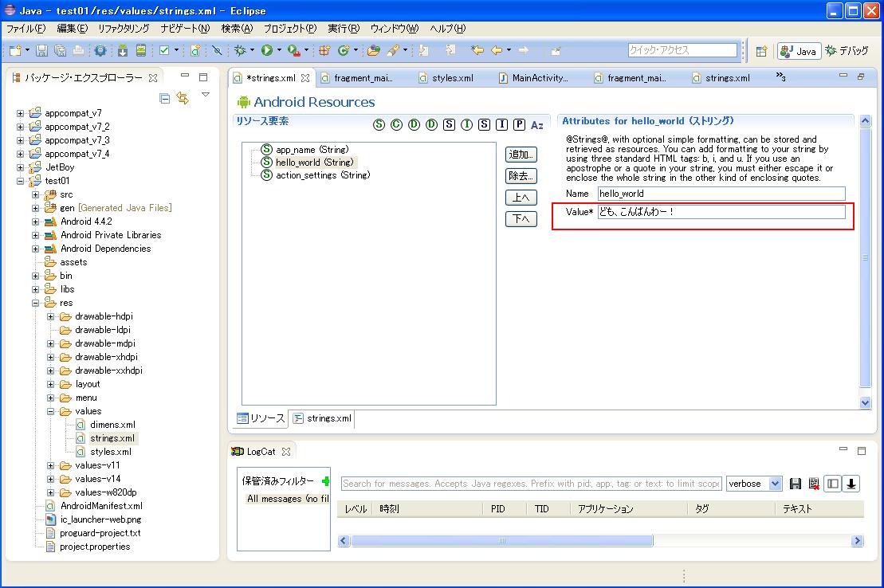Screen dimensions: 884x588
Task: Switch to the デバッグ perspective button
Action: 847,51
